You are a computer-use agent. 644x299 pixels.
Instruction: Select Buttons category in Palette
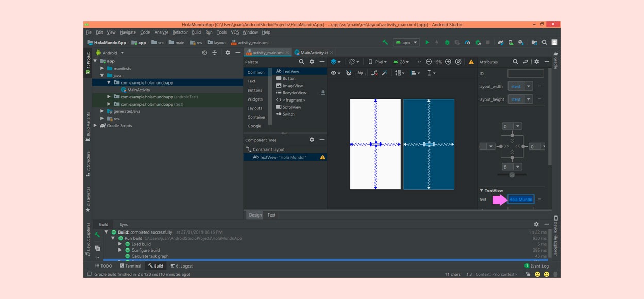click(x=255, y=90)
